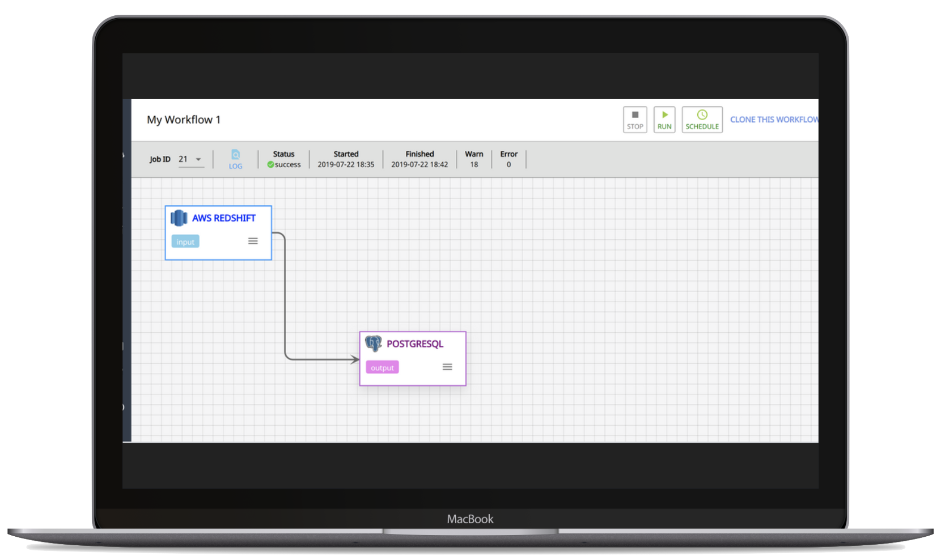Image resolution: width=941 pixels, height=560 pixels.
Task: Click the Warn count of 18
Action: [x=474, y=165]
